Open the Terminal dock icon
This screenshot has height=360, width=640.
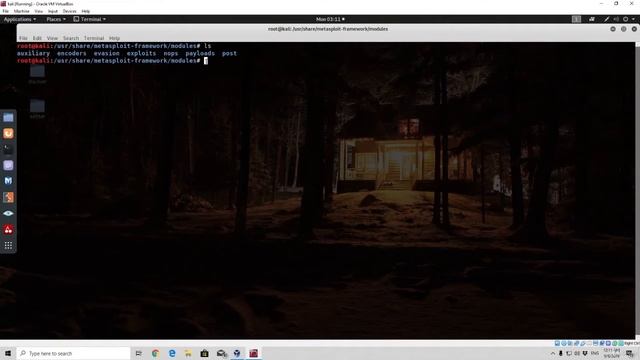click(x=8, y=149)
